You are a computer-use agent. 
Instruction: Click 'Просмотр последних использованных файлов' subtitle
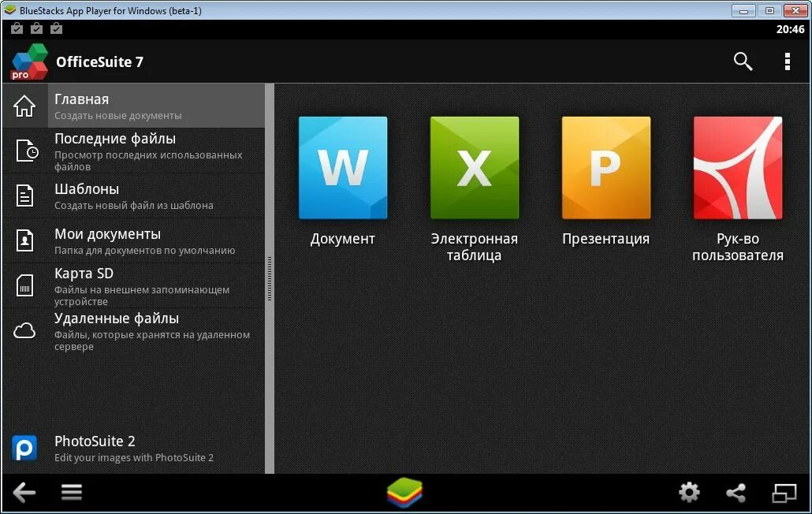click(x=148, y=161)
